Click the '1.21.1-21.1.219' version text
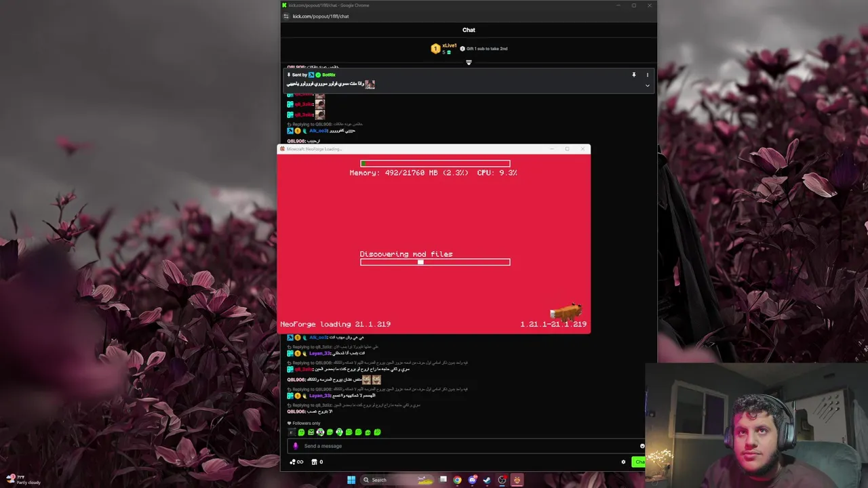This screenshot has width=868, height=488. point(553,324)
